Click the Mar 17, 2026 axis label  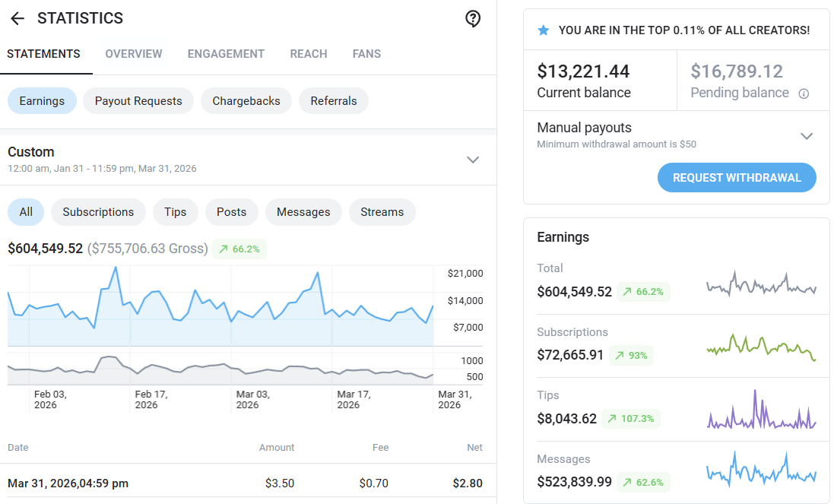(x=354, y=399)
